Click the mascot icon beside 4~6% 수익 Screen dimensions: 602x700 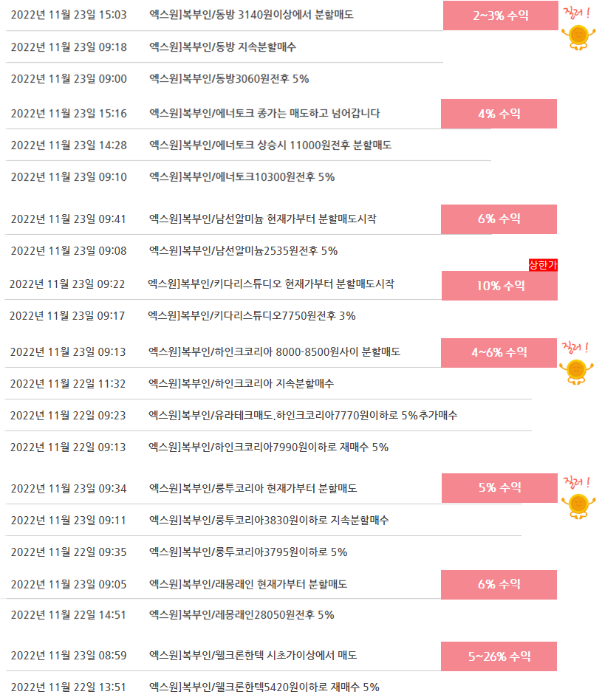pos(576,372)
